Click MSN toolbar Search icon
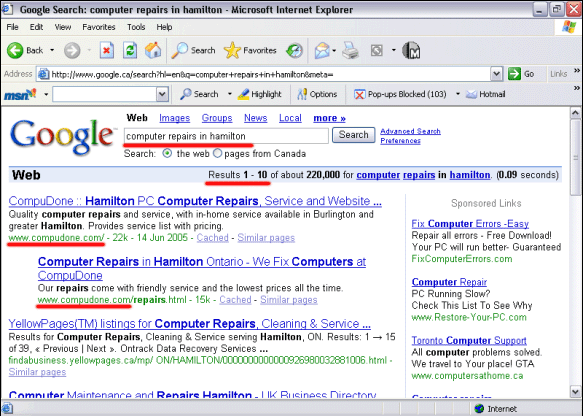 pyautogui.click(x=186, y=94)
